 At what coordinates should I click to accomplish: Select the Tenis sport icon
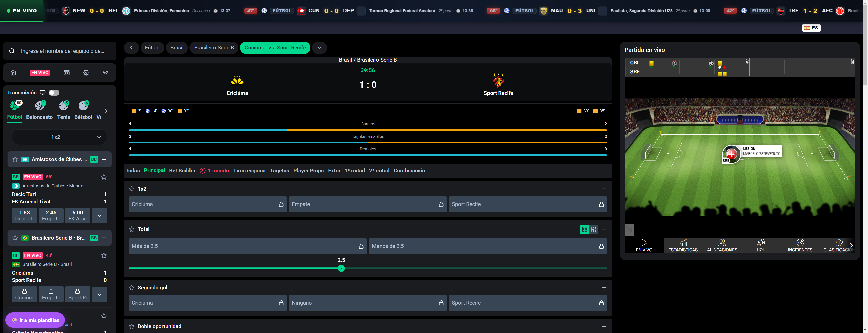(x=63, y=110)
